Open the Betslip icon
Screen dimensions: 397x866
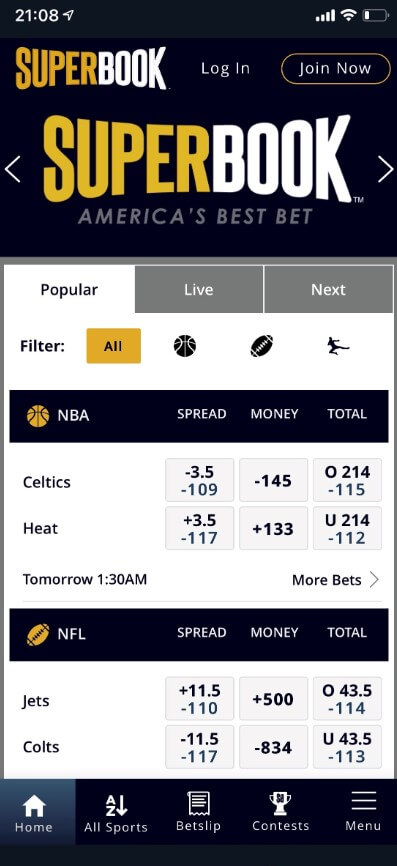coord(198,802)
